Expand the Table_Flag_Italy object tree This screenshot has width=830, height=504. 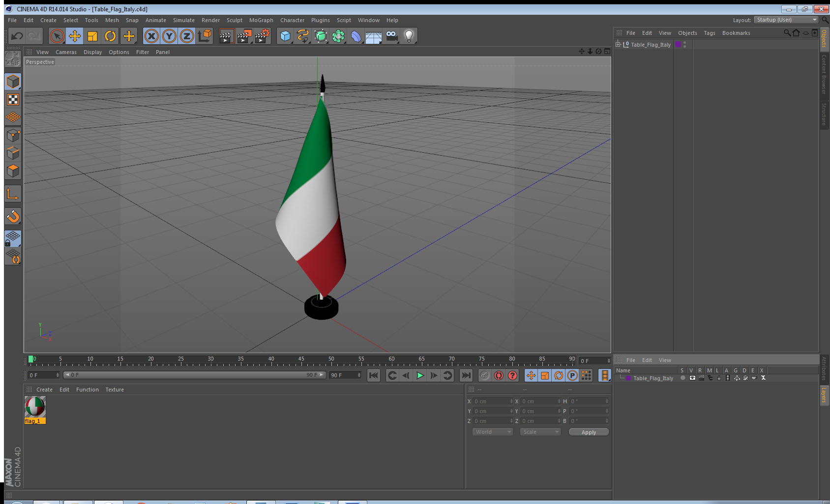[x=618, y=44]
